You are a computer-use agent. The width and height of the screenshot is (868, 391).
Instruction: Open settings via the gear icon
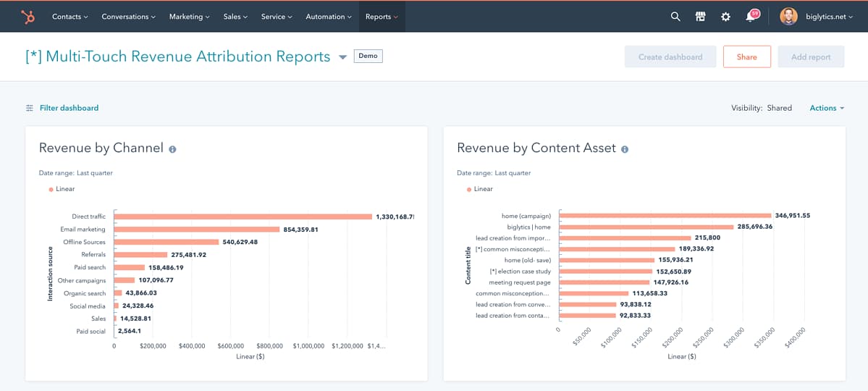[725, 17]
